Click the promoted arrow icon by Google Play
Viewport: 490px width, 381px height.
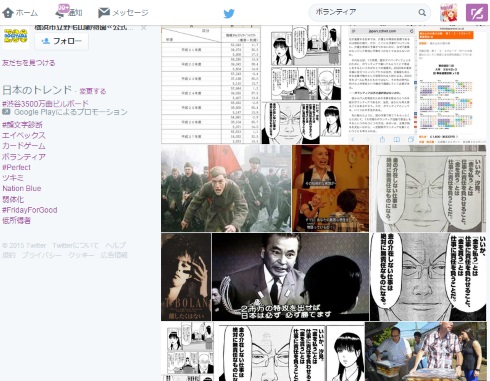pyautogui.click(x=6, y=112)
